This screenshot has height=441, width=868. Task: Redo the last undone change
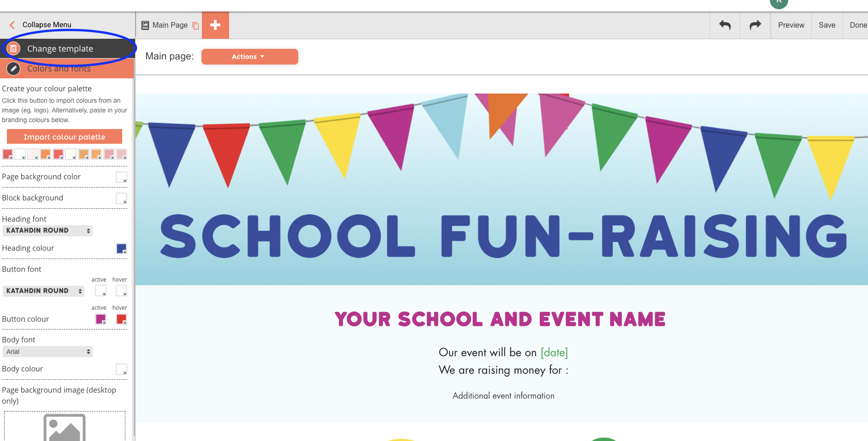[x=755, y=25]
